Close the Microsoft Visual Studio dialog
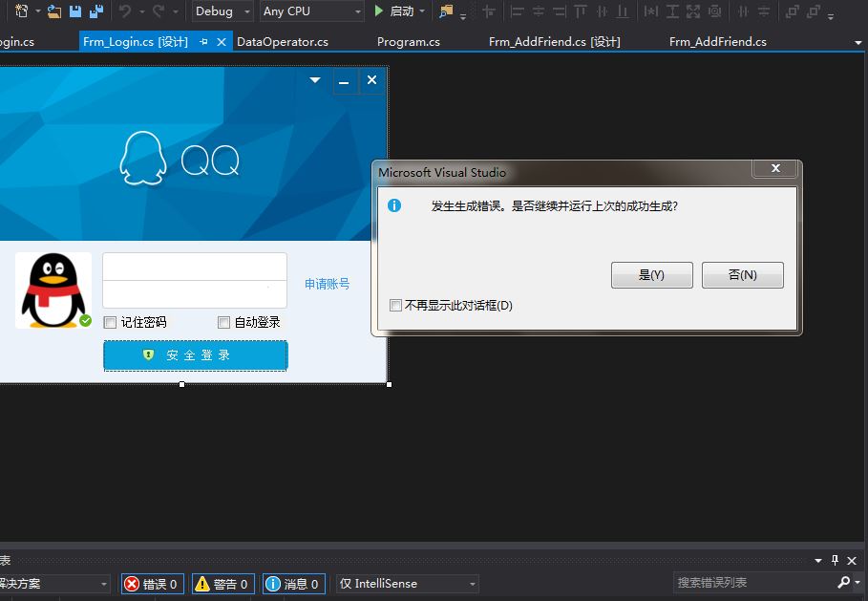This screenshot has height=601, width=868. pyautogui.click(x=775, y=168)
